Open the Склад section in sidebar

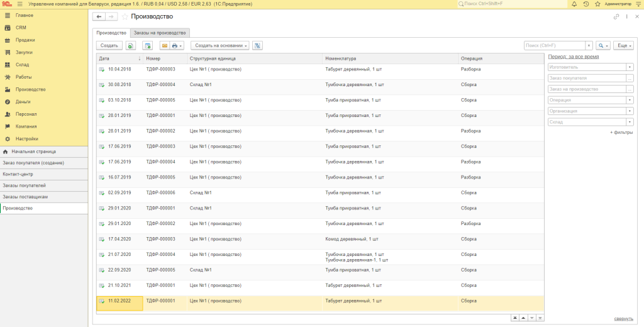(x=22, y=64)
